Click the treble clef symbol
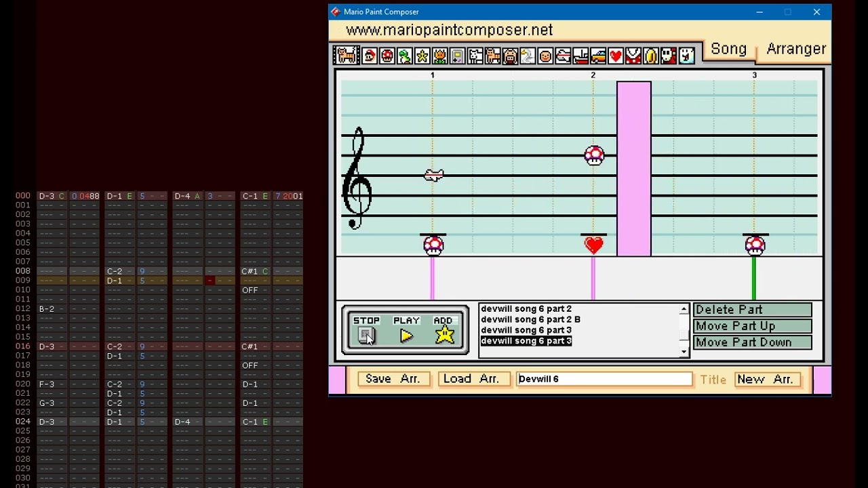 pyautogui.click(x=357, y=178)
